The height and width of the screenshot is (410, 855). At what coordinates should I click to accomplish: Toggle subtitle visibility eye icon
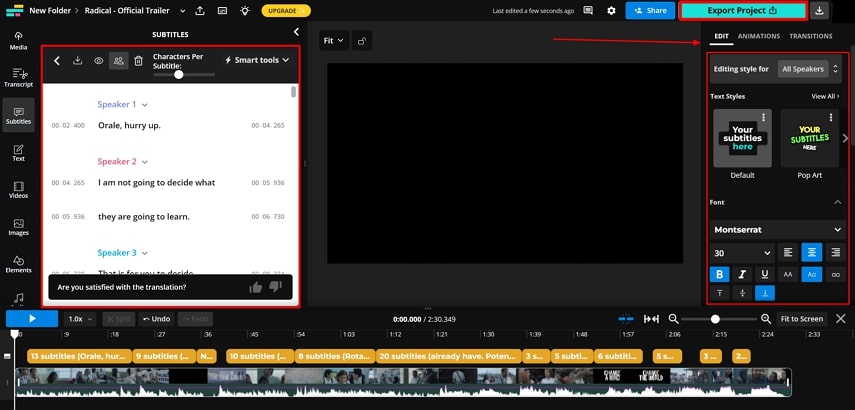click(x=98, y=61)
